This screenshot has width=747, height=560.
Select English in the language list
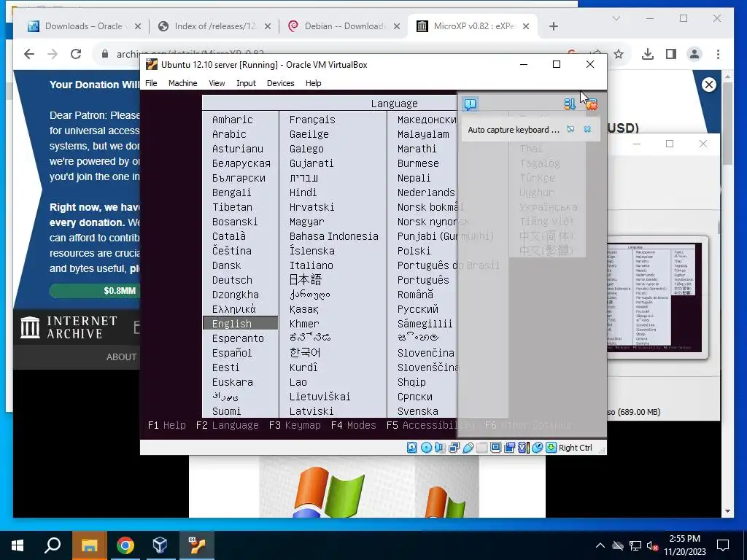(240, 323)
